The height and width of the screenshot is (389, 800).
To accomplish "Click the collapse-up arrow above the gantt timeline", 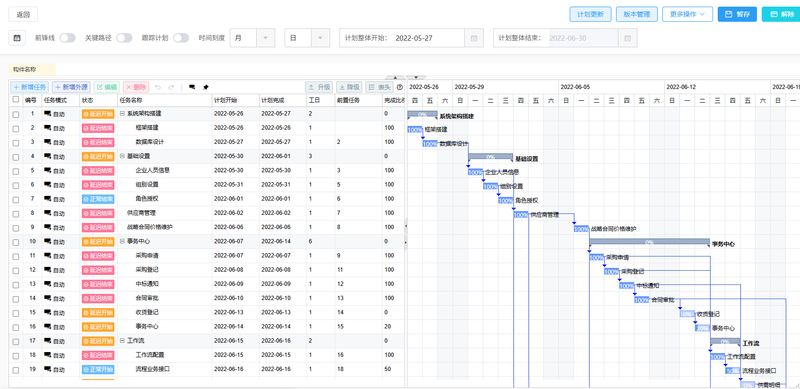I will (x=394, y=77).
